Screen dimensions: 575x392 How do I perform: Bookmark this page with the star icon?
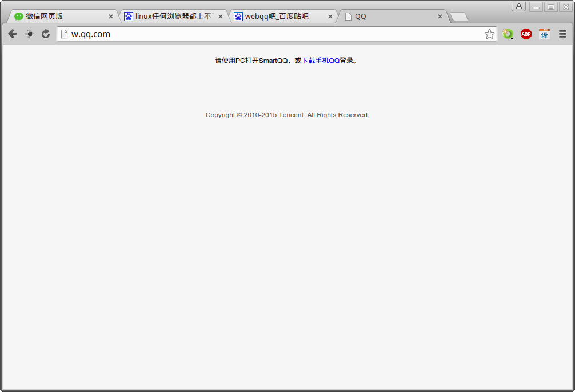(x=489, y=34)
